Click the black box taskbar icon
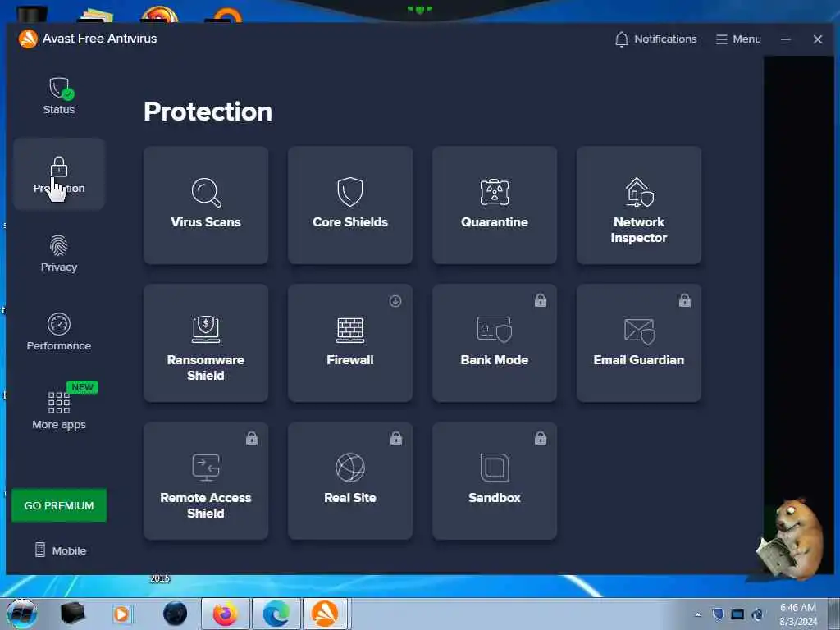The height and width of the screenshot is (630, 840). (72, 614)
